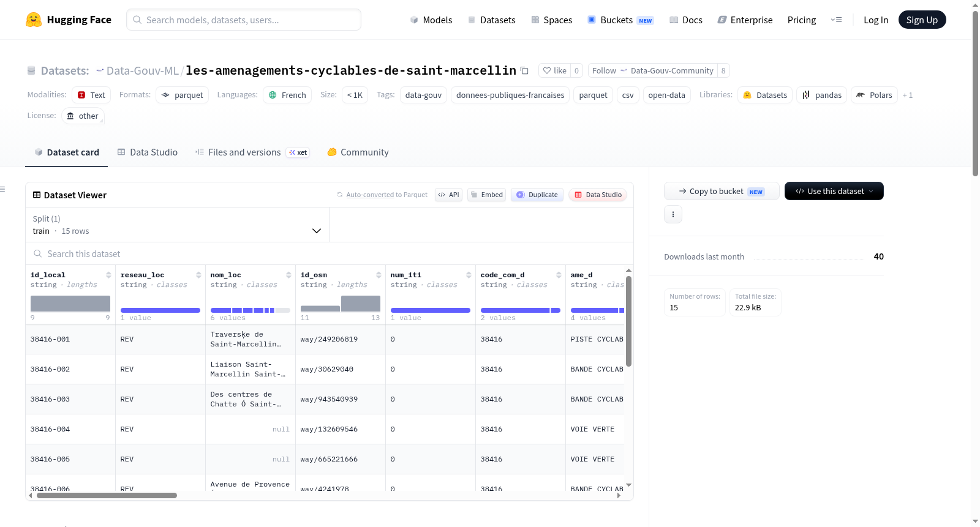980x527 pixels.
Task: Click the left sidebar hamburger icon
Action: (3, 189)
